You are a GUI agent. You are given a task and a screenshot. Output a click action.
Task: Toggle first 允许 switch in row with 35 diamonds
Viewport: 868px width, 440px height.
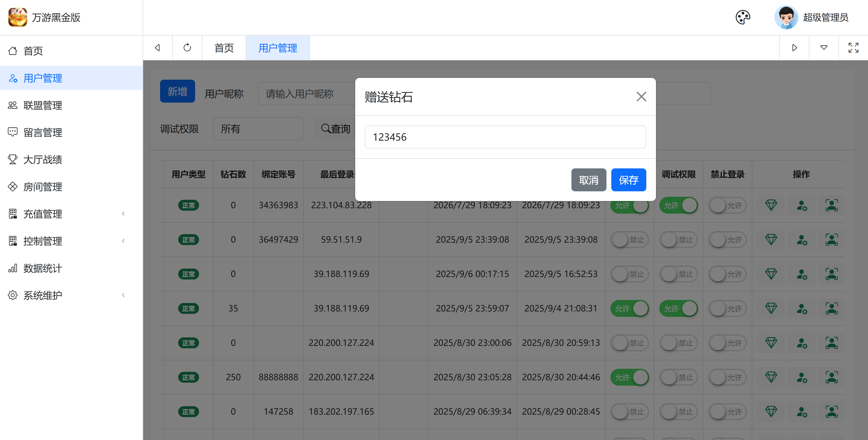click(x=629, y=308)
